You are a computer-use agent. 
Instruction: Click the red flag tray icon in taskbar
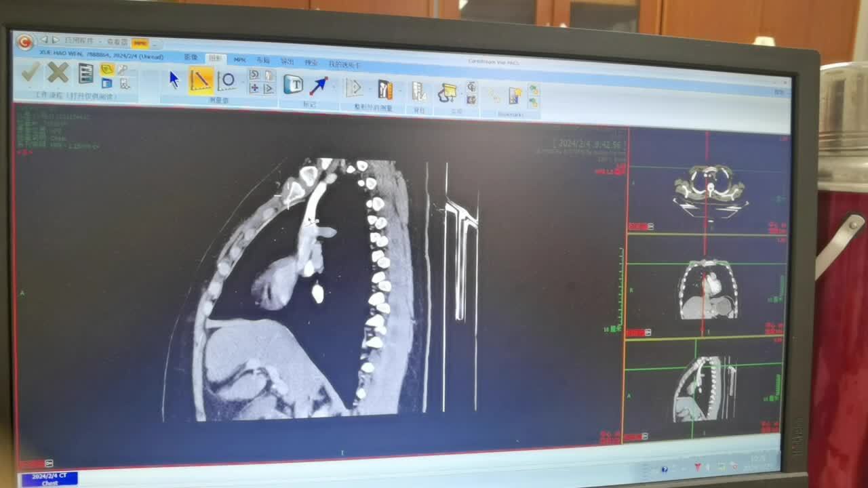[698, 467]
